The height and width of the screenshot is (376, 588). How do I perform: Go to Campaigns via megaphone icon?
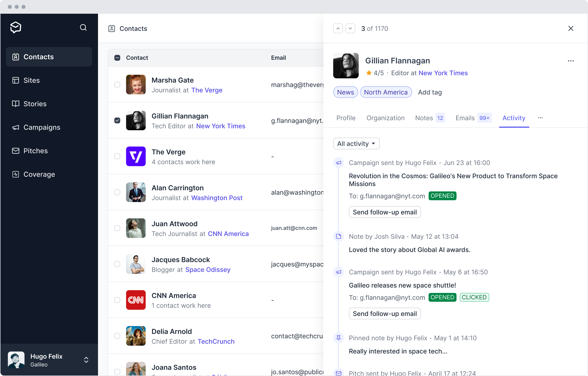point(16,127)
